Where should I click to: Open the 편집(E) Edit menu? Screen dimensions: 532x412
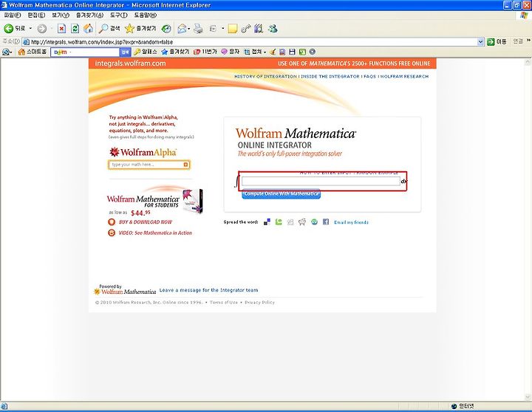coord(36,16)
